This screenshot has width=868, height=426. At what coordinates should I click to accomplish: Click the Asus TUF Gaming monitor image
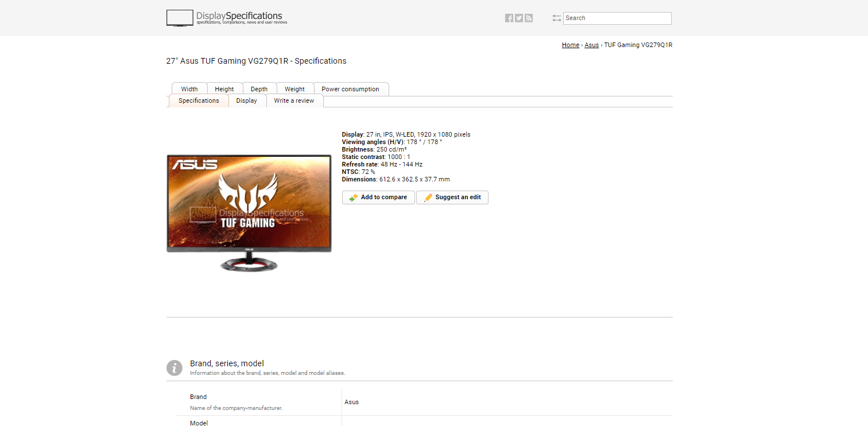249,212
